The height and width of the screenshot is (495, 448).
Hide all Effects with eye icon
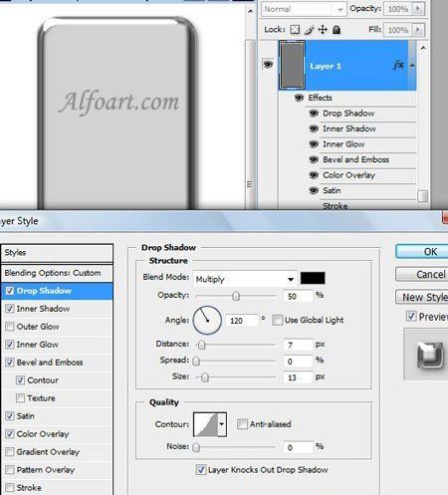pyautogui.click(x=299, y=98)
